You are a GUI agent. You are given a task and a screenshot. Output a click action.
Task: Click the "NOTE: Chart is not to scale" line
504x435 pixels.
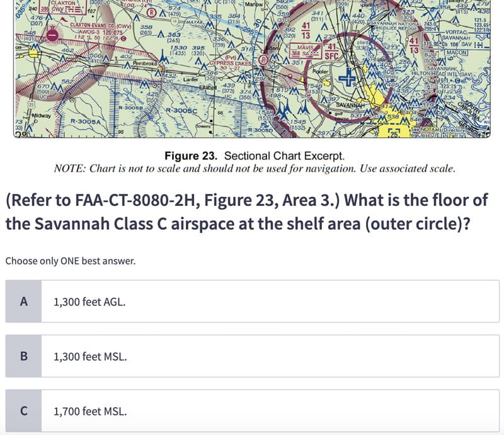[255, 168]
